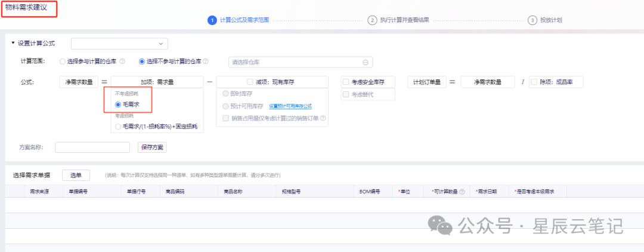Viewport: 644px width, 252px height.
Task: Enable 考虑安全库存 checkbox
Action: pos(346,82)
